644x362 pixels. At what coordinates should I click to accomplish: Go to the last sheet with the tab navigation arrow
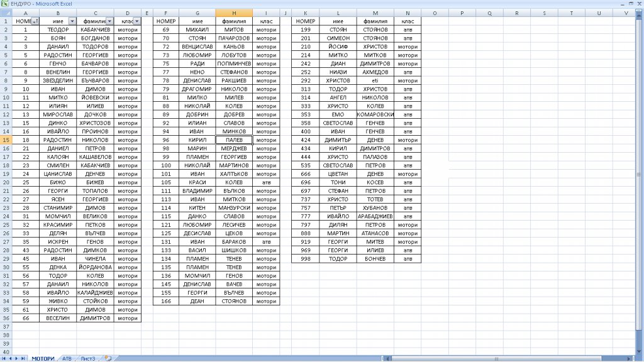[x=23, y=358]
